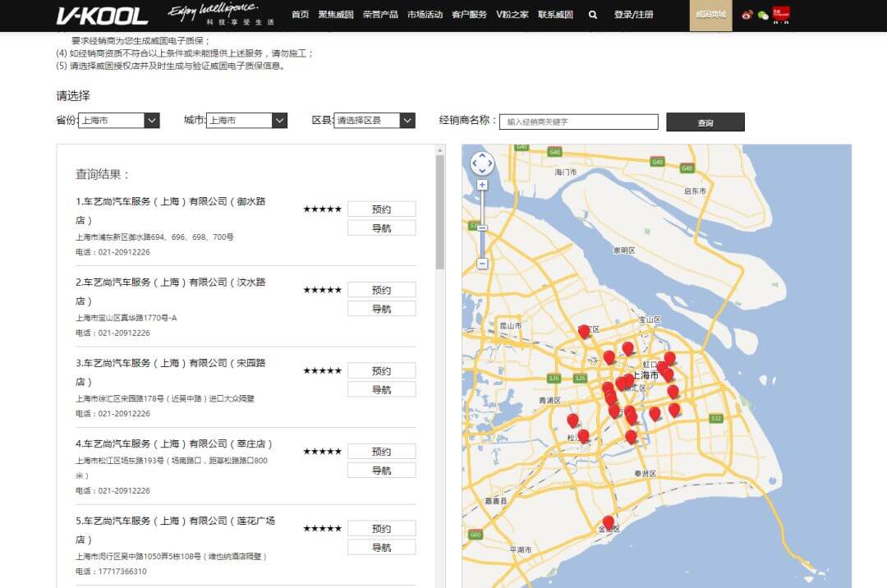Open the 首页 menu item

[x=301, y=15]
